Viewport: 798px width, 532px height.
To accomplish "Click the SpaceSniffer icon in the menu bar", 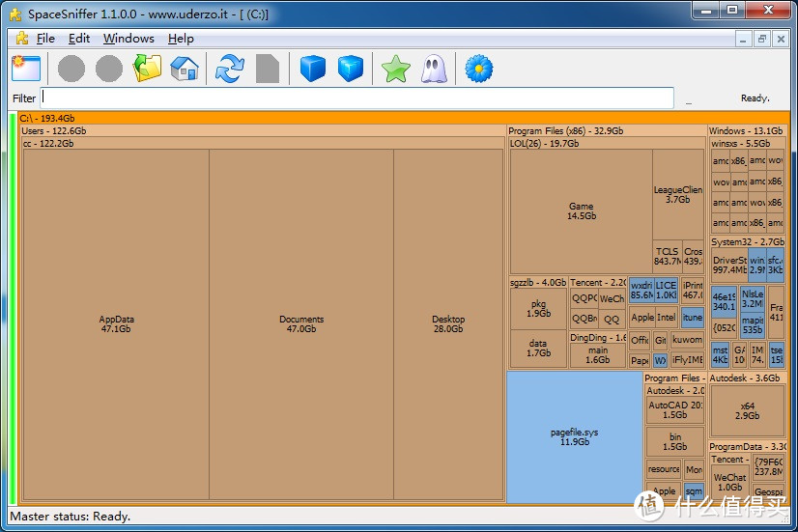I will [x=21, y=39].
